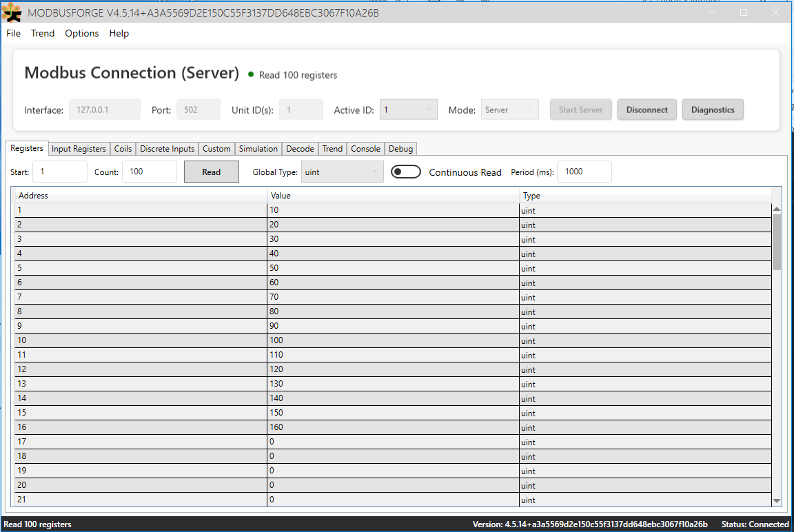Open the Mode dropdown showing Server

point(510,110)
